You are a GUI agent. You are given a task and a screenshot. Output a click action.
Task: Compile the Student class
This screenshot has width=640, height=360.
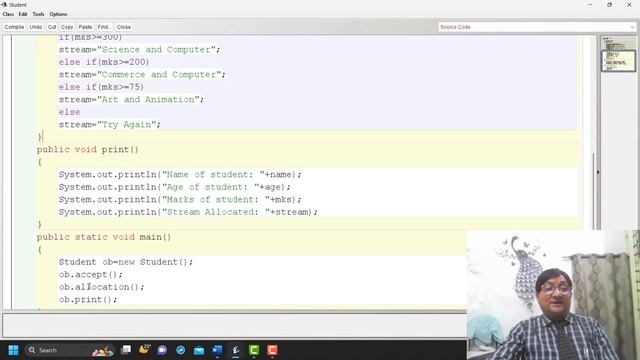point(14,27)
